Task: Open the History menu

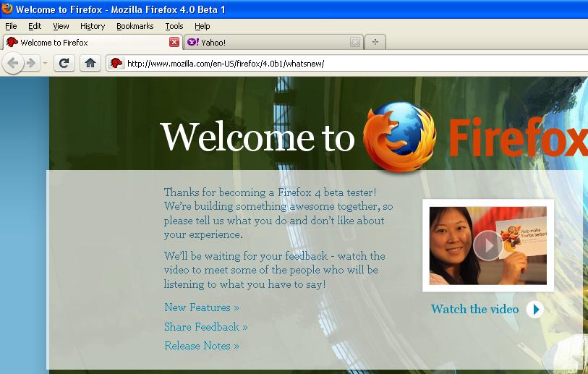Action: [93, 26]
